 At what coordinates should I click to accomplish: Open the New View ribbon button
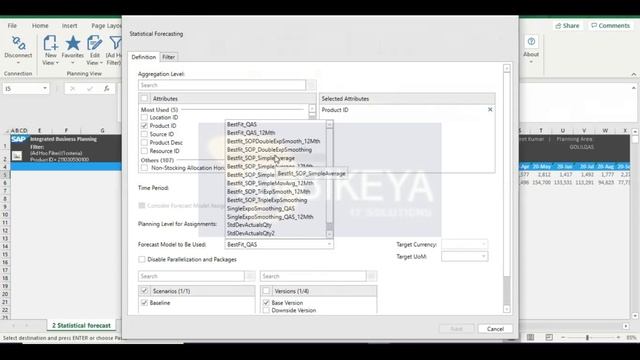51,50
